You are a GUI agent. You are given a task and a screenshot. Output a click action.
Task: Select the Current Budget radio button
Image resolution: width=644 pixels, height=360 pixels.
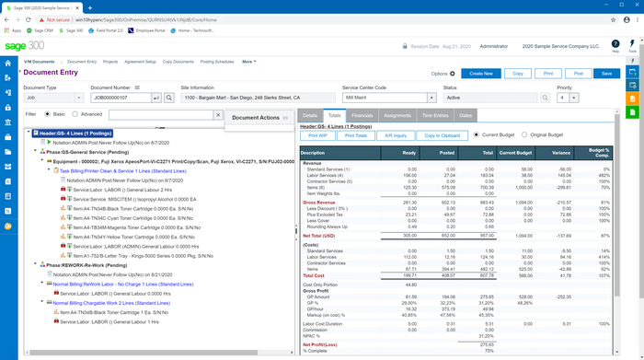(476, 134)
